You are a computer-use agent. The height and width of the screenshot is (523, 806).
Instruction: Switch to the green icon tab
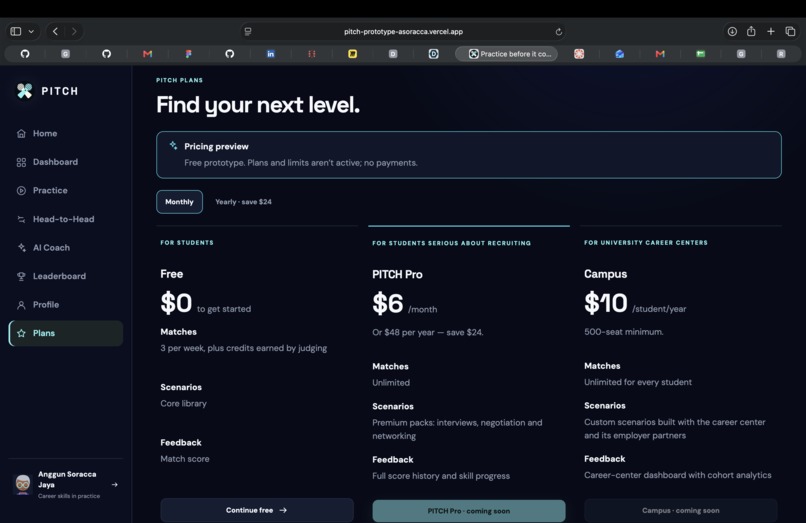(701, 53)
